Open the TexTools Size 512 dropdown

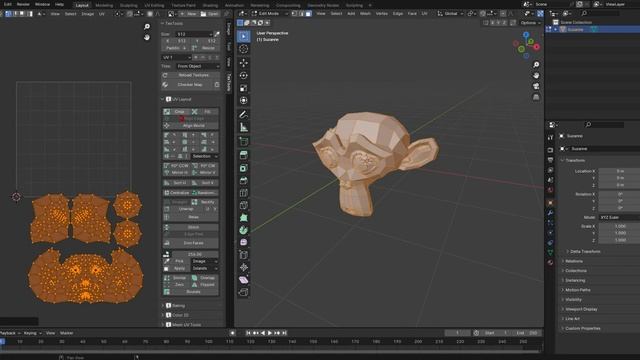click(195, 34)
